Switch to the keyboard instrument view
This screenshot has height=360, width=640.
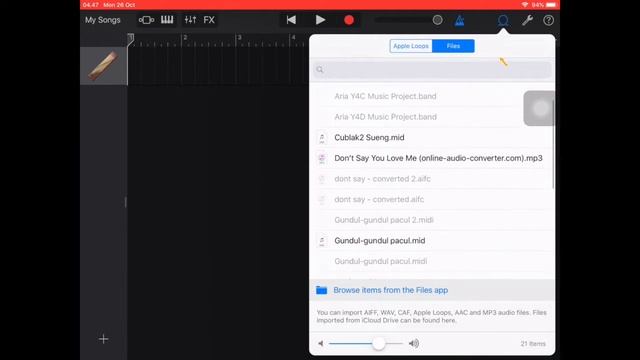click(x=167, y=20)
